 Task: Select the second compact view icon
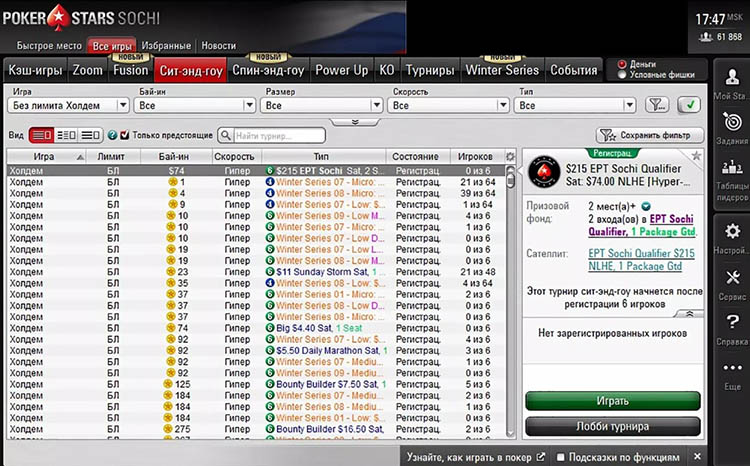(x=66, y=135)
